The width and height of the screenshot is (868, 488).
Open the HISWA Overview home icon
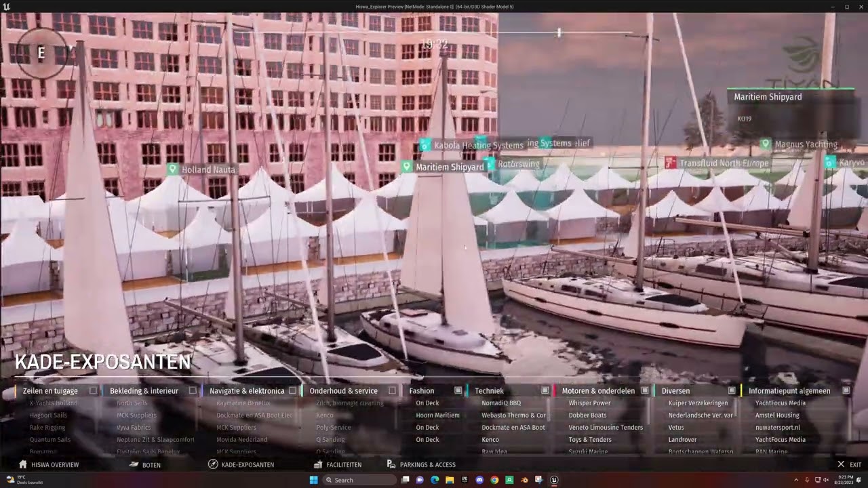23,464
